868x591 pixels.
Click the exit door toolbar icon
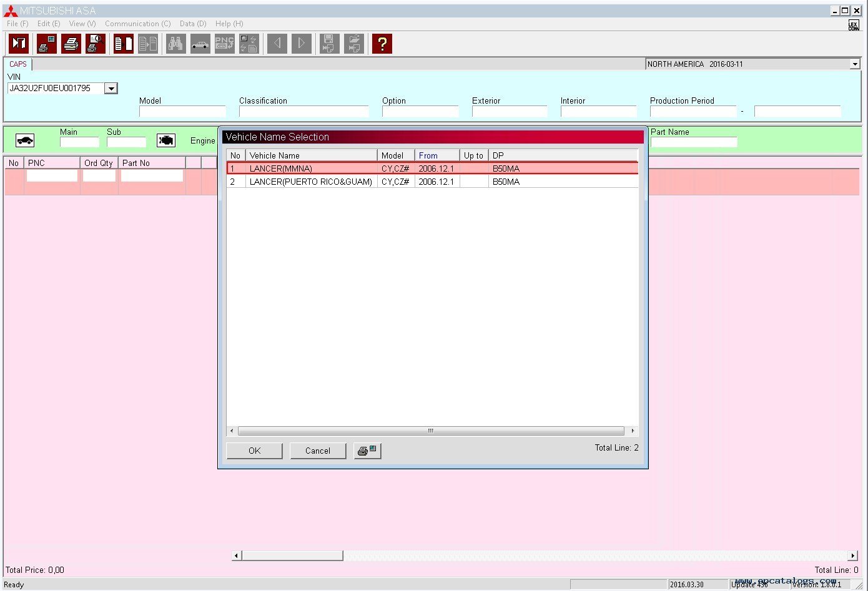[x=19, y=44]
